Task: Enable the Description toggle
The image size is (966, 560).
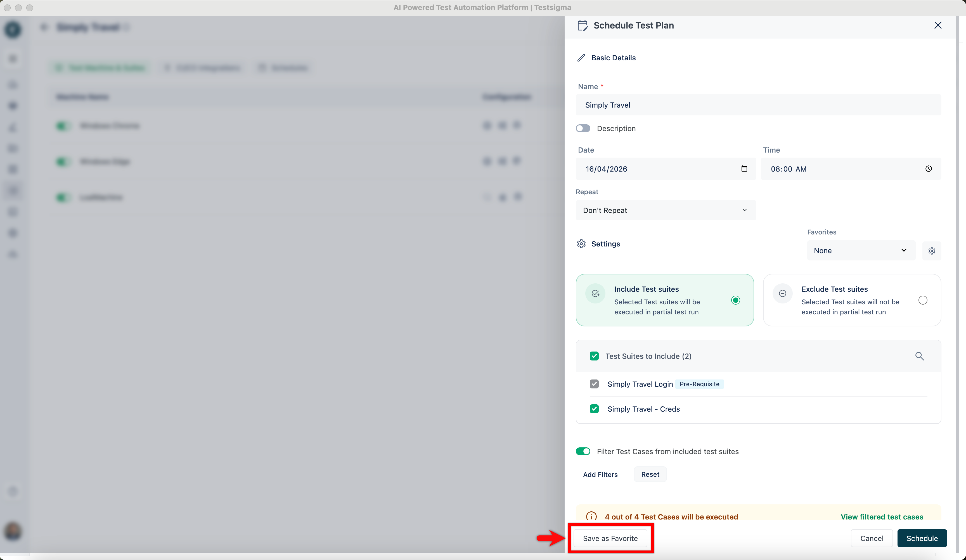Action: click(583, 129)
